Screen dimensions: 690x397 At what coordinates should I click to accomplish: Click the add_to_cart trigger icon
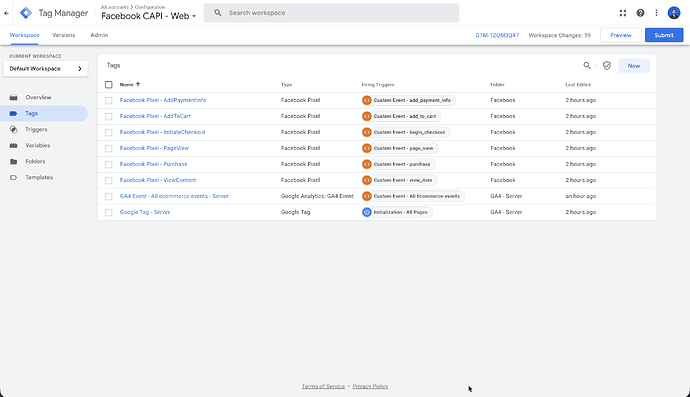(367, 116)
